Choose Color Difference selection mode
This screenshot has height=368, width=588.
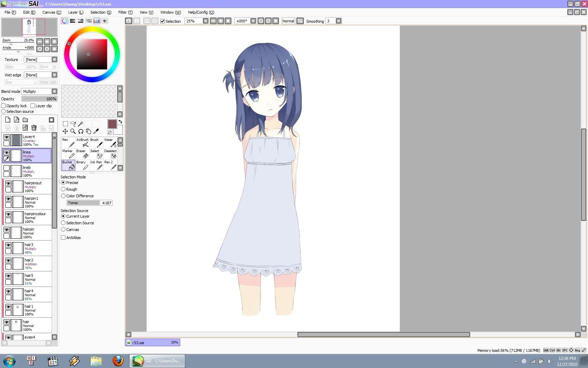coord(63,196)
